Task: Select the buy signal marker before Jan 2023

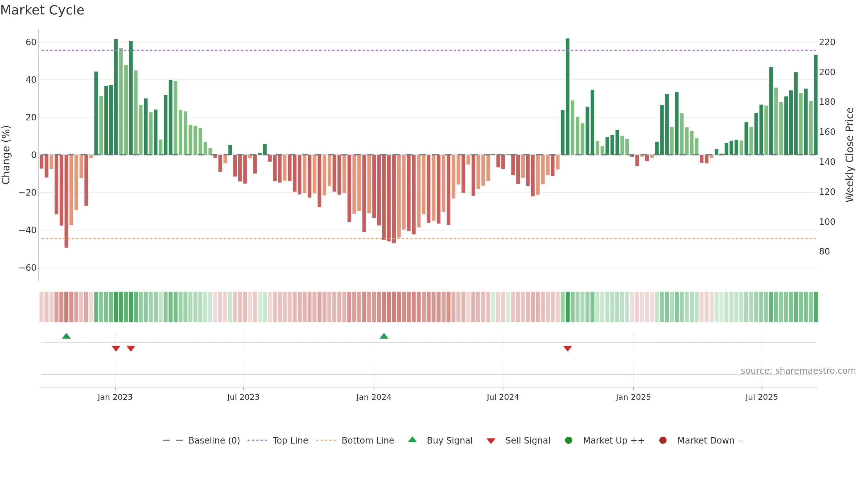Action: tap(66, 336)
